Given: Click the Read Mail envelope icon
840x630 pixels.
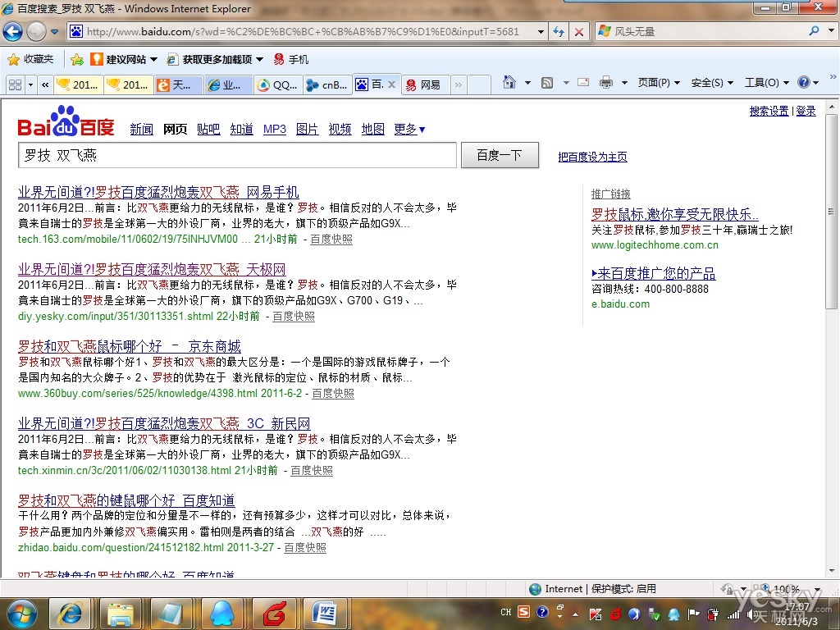Looking at the screenshot, I should [583, 83].
